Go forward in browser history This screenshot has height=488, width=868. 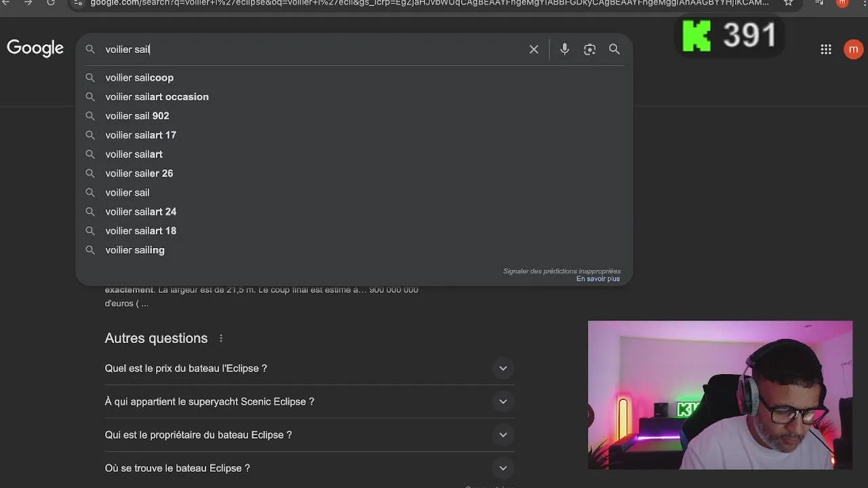coord(28,3)
